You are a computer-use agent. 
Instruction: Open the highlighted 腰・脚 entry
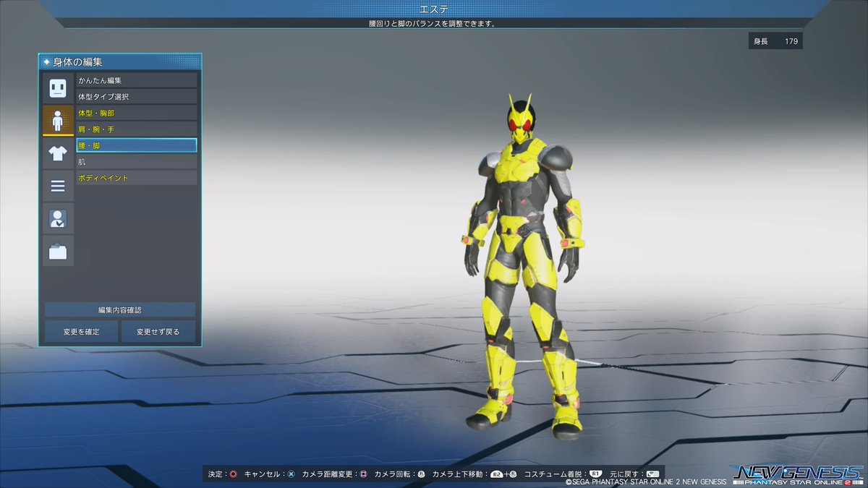coord(137,145)
